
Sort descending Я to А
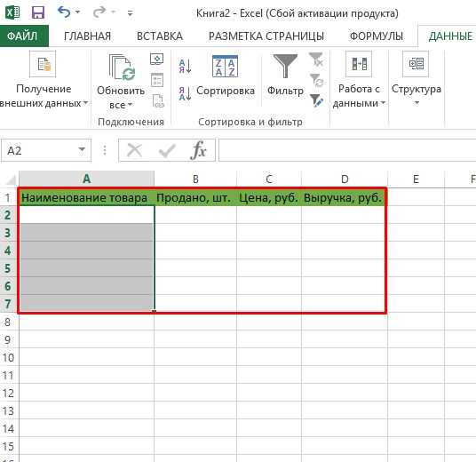tap(185, 93)
